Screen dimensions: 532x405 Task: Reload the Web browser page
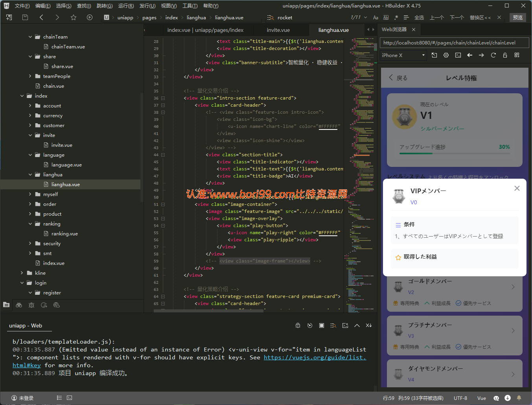click(493, 55)
